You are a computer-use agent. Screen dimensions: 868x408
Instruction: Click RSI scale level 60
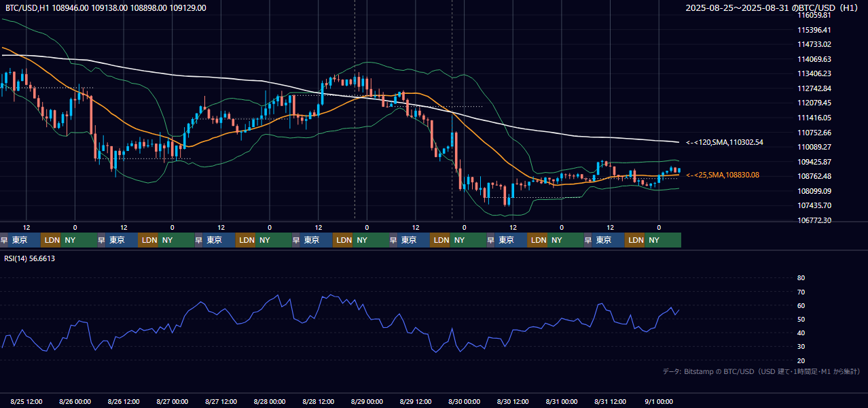click(x=801, y=305)
